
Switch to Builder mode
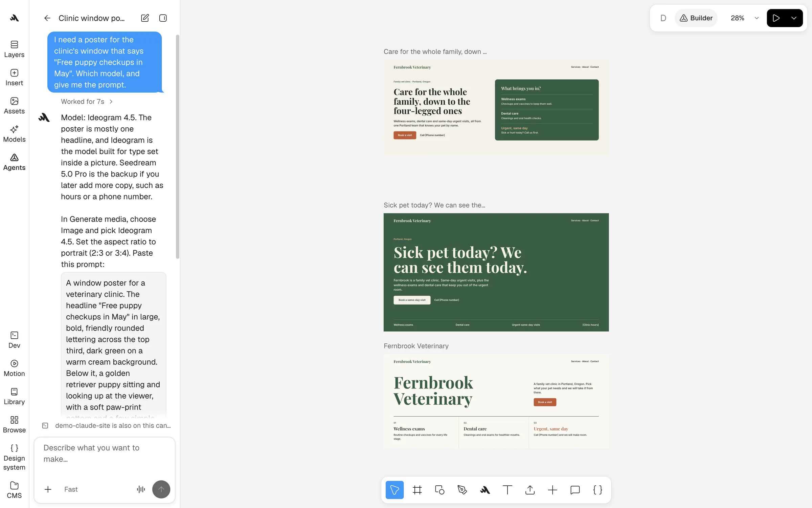(x=696, y=18)
